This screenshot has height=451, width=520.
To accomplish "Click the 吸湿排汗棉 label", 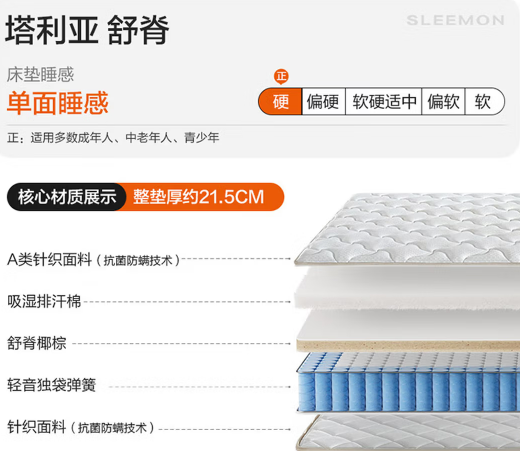I will [44, 301].
